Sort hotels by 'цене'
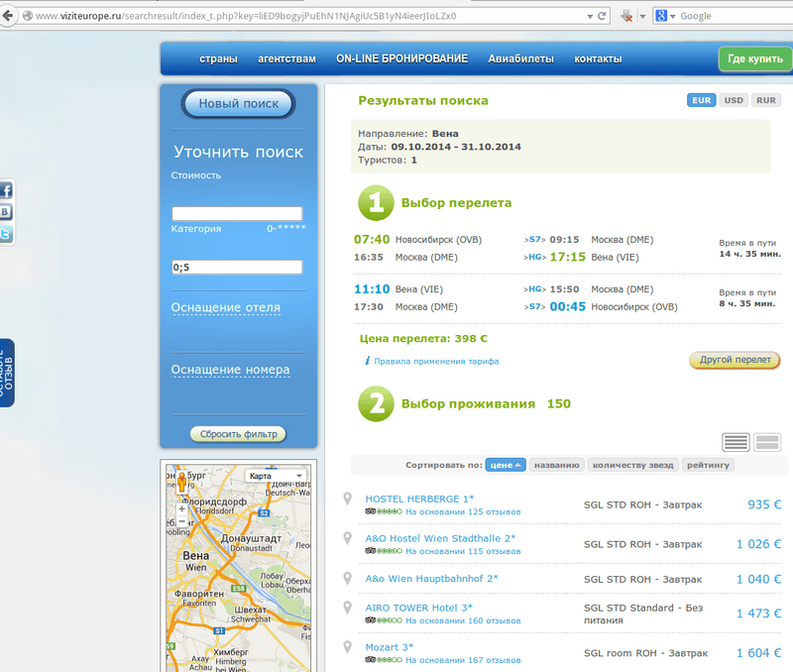 (x=506, y=465)
